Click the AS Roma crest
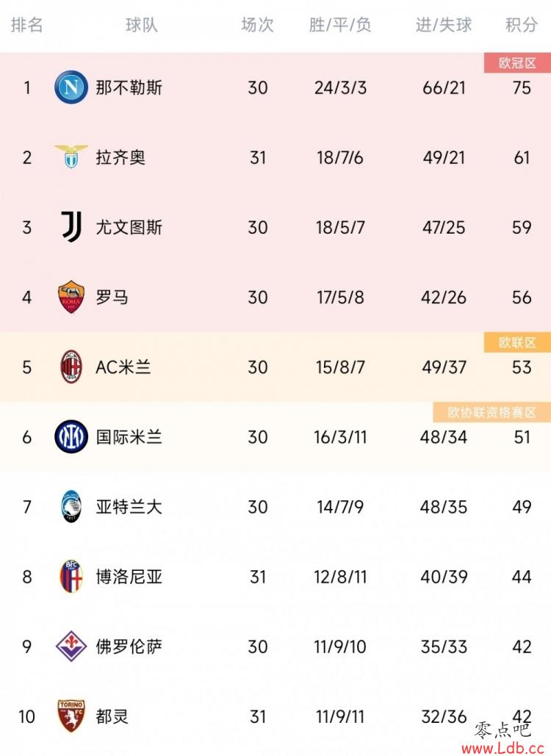Viewport: 551px width, 756px height. click(71, 297)
